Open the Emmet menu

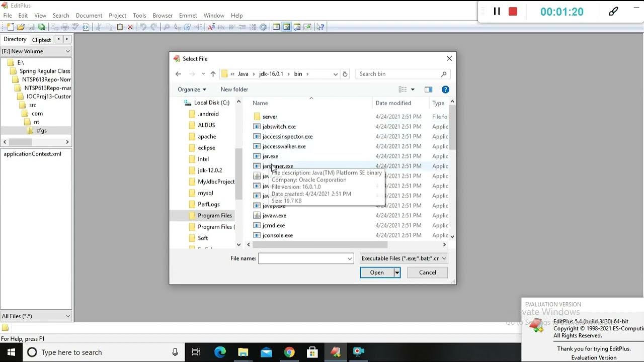(x=188, y=16)
